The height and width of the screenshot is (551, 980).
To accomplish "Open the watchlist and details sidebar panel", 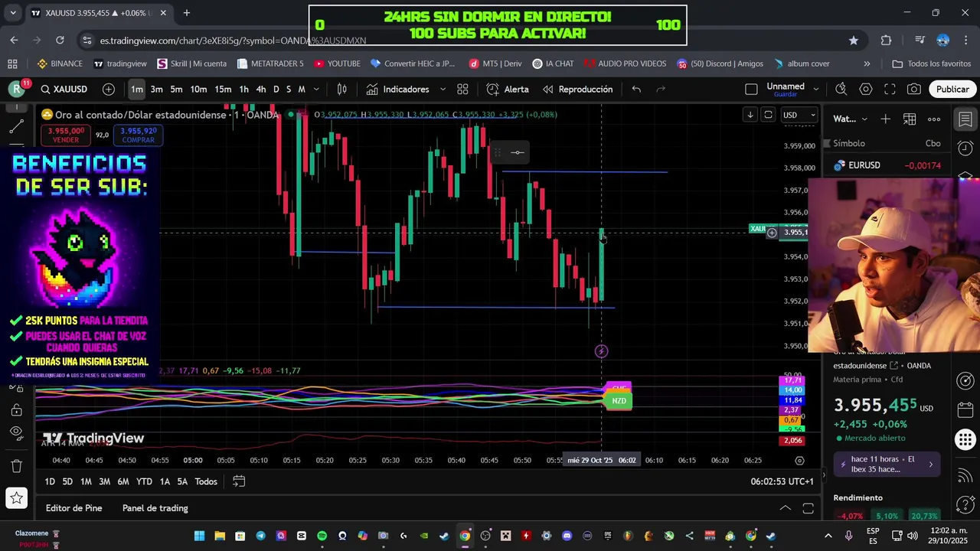I will coord(965,119).
